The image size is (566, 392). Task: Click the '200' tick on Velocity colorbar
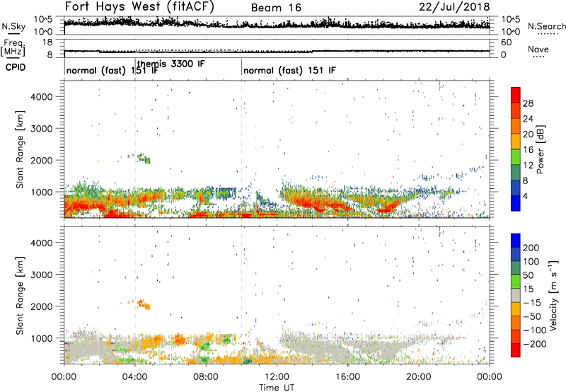coord(531,248)
